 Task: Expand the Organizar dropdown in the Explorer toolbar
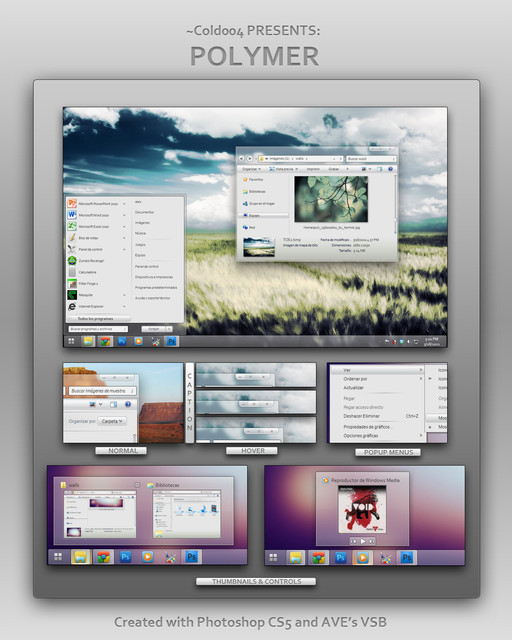coord(251,169)
